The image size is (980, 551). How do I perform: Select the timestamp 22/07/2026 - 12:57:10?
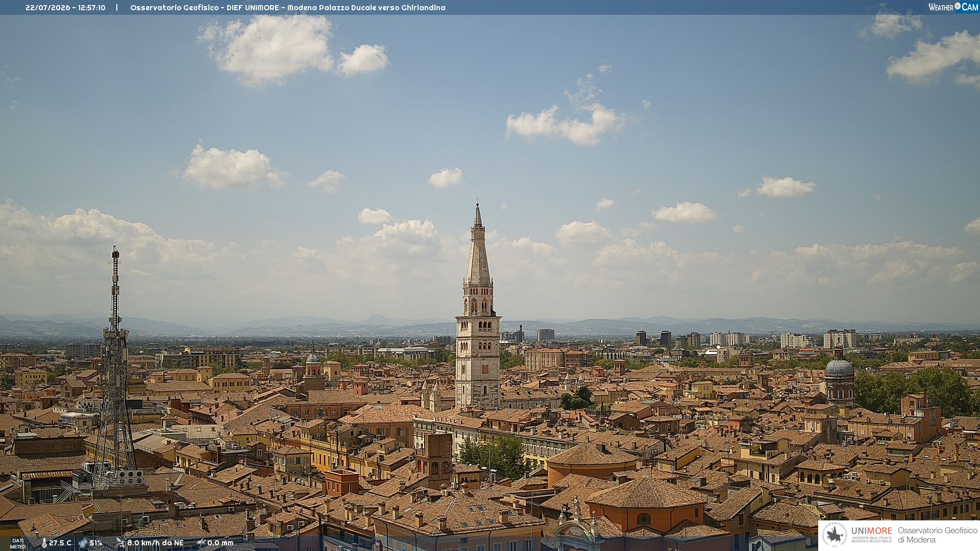tap(65, 8)
